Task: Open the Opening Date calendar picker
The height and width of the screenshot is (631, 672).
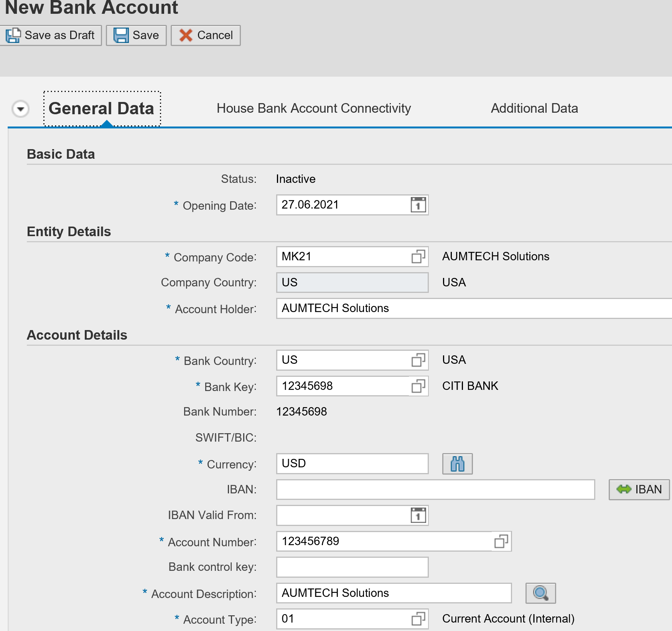Action: [x=418, y=205]
